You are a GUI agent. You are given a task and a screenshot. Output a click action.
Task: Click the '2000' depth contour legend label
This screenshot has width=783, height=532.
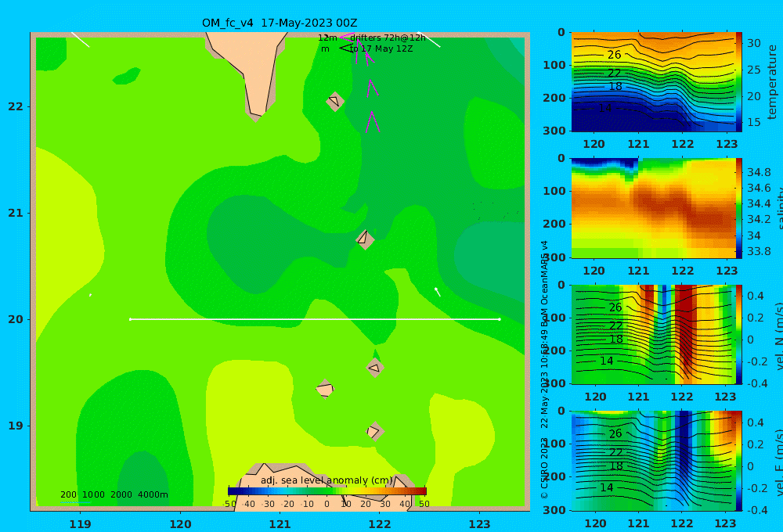coord(121,494)
